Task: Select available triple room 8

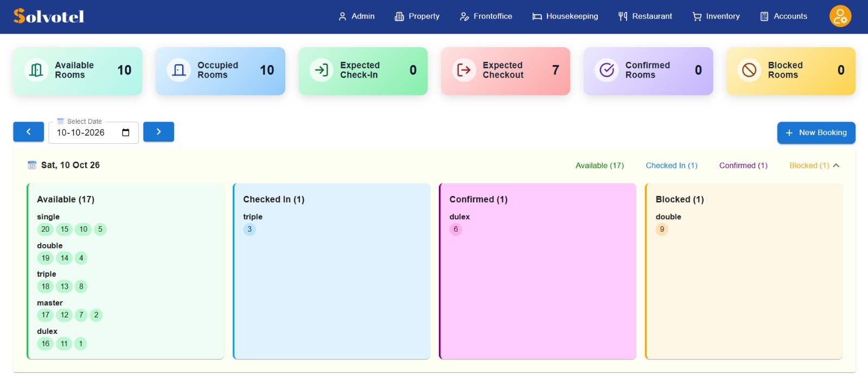Action: [x=81, y=286]
